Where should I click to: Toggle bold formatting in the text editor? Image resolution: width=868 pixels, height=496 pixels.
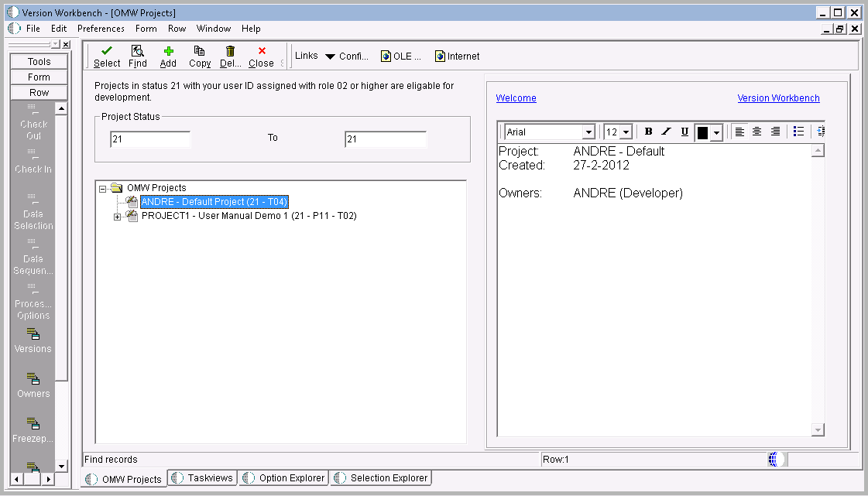[648, 132]
